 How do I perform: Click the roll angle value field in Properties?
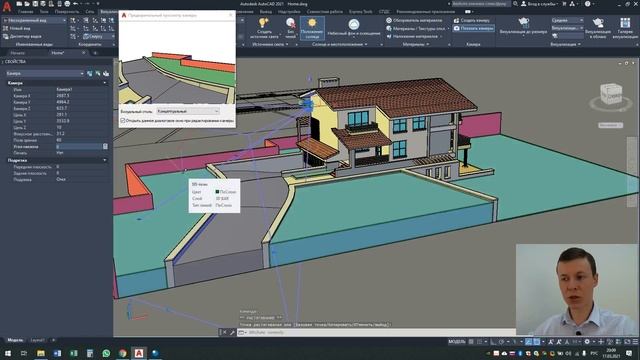click(x=78, y=146)
